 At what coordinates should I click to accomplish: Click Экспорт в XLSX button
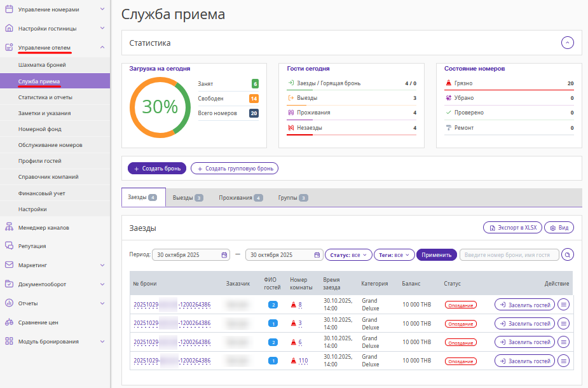click(512, 228)
